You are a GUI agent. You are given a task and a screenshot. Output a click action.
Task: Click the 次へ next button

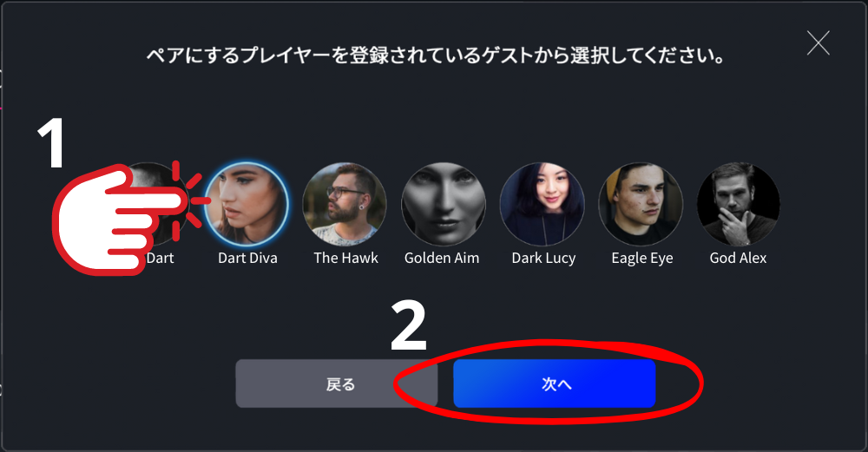pos(555,384)
